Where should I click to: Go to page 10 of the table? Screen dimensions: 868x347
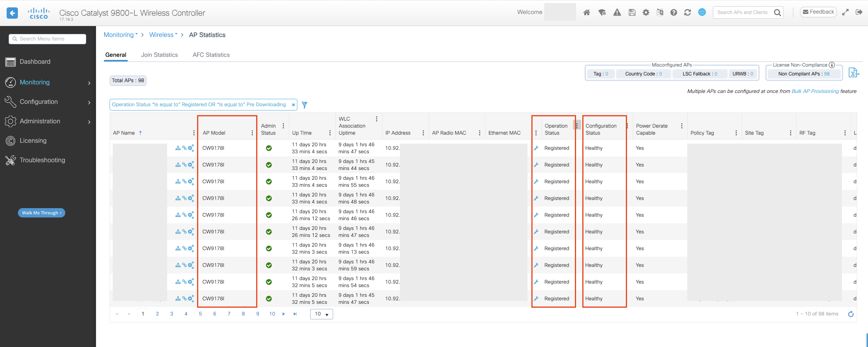pyautogui.click(x=272, y=314)
